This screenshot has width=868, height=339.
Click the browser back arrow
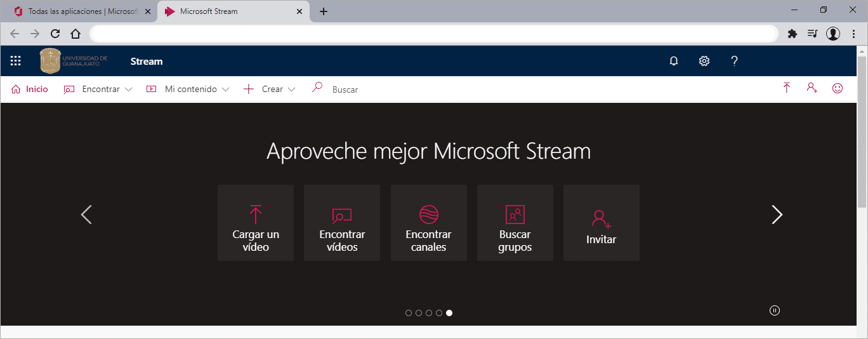(x=15, y=34)
